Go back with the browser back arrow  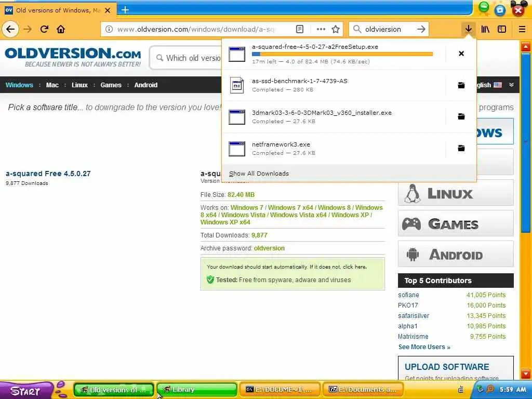10,29
